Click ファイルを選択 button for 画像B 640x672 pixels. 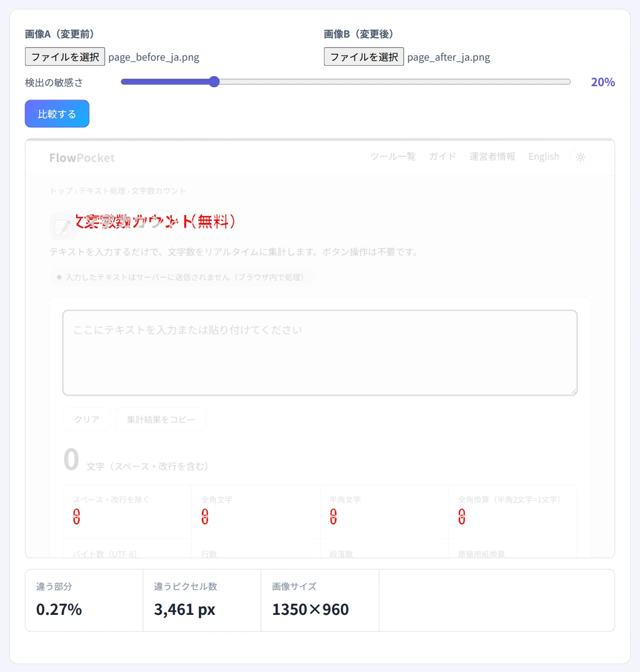364,57
